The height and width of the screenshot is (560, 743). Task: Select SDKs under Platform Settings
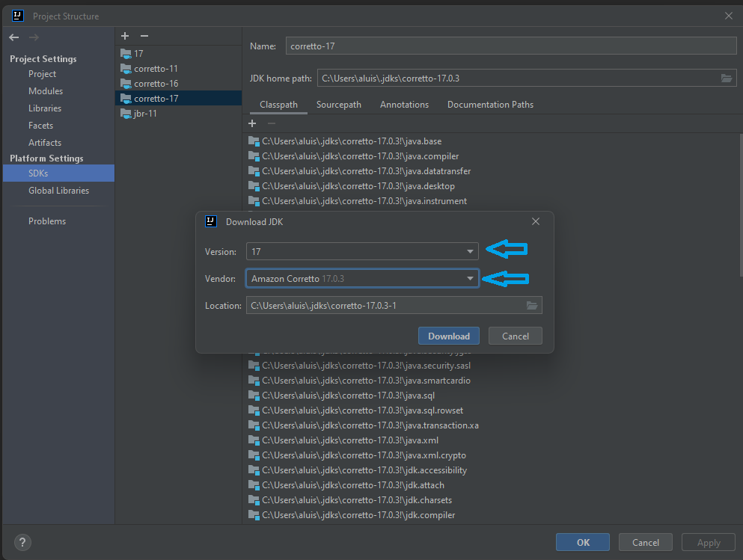pos(59,173)
